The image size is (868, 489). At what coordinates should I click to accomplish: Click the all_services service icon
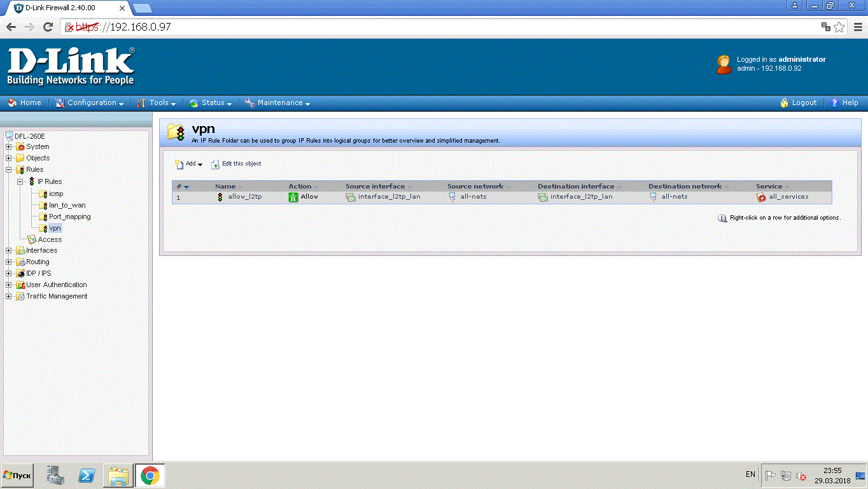click(x=761, y=197)
